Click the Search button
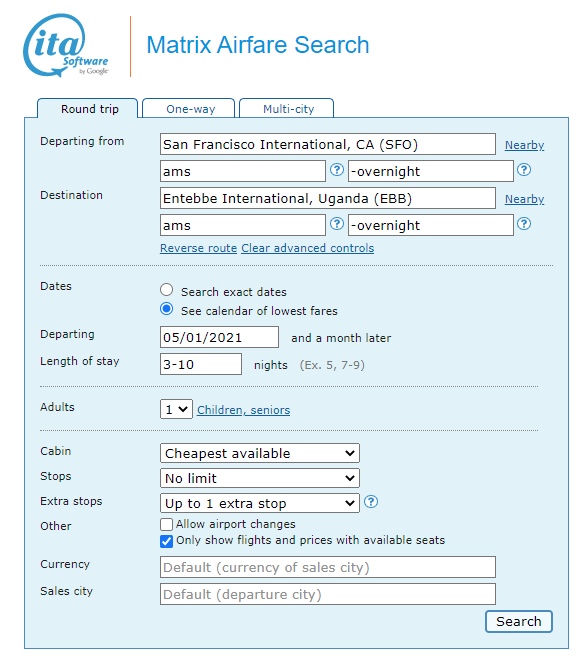This screenshot has height=663, width=578. pos(518,622)
